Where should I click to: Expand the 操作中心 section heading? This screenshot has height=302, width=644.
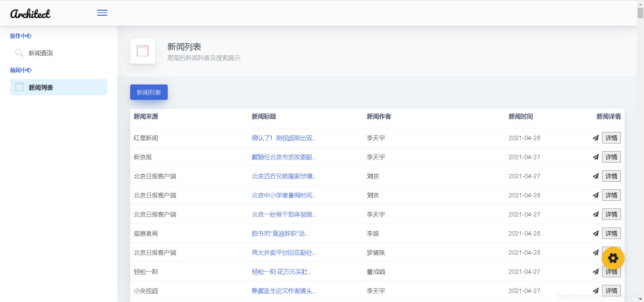pyautogui.click(x=21, y=36)
